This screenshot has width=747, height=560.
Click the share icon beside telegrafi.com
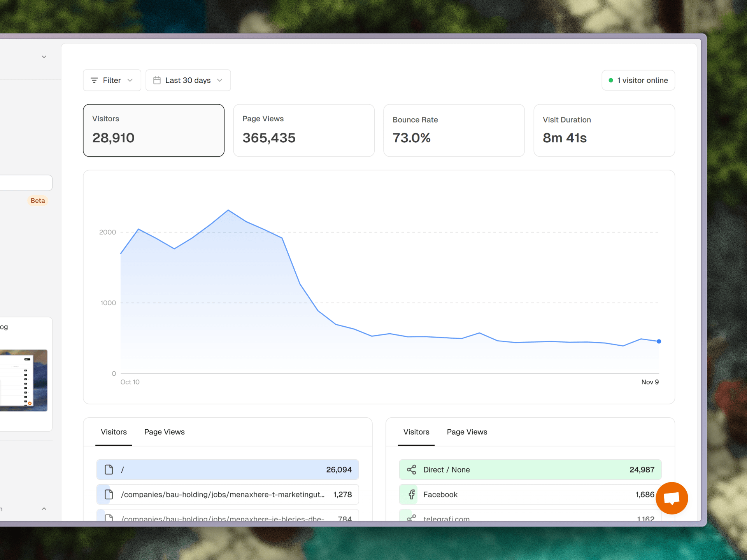(x=411, y=518)
